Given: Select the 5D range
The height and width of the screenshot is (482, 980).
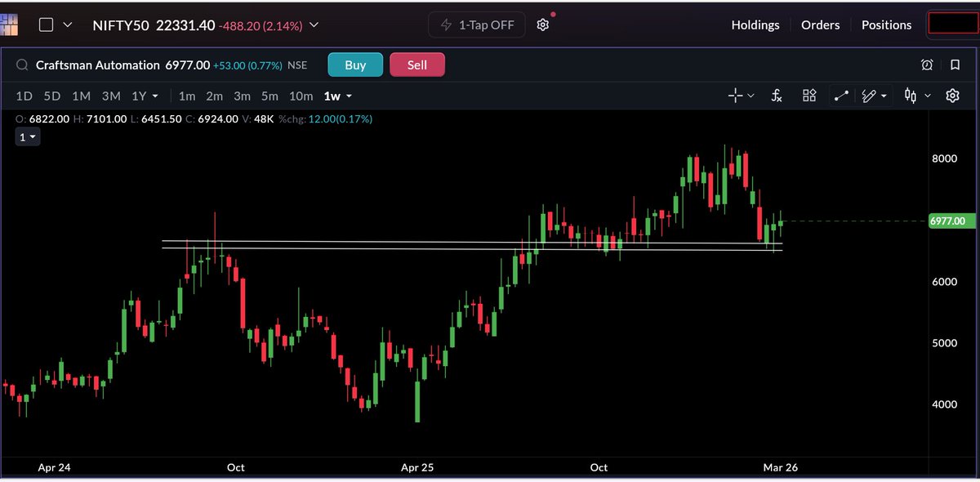Looking at the screenshot, I should tap(52, 96).
